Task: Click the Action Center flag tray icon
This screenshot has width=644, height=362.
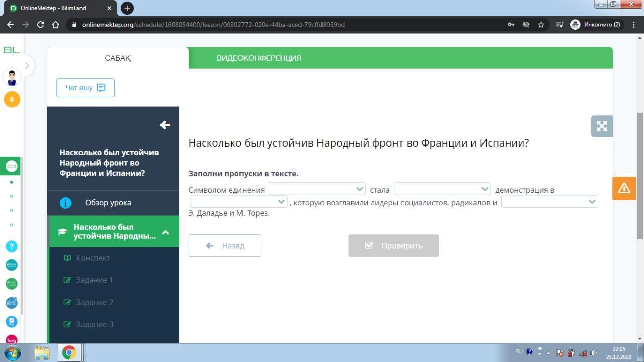Action: (x=560, y=353)
